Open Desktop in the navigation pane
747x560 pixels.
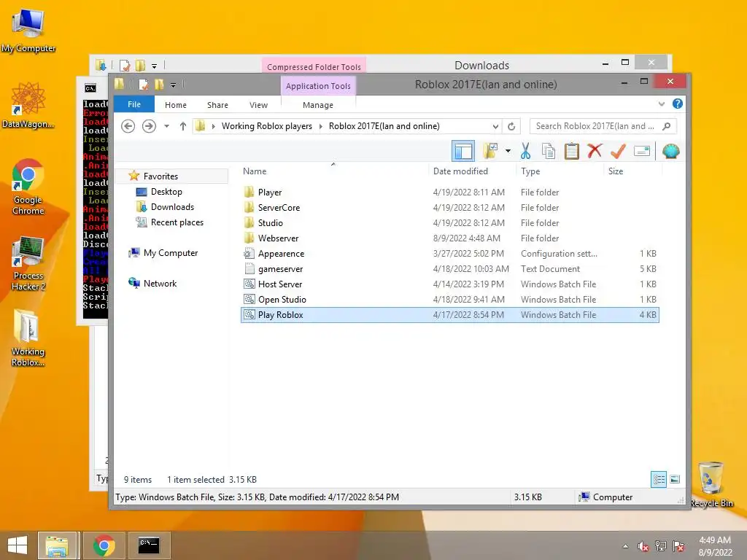point(166,192)
